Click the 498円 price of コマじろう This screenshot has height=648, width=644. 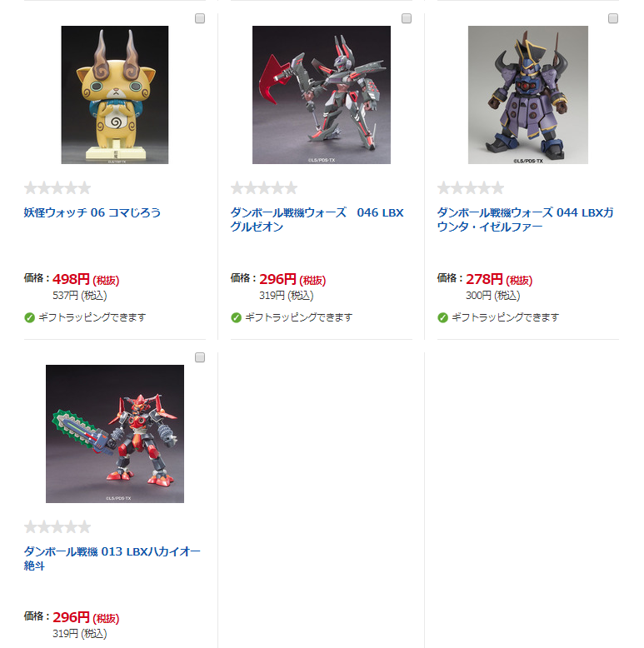pyautogui.click(x=71, y=279)
